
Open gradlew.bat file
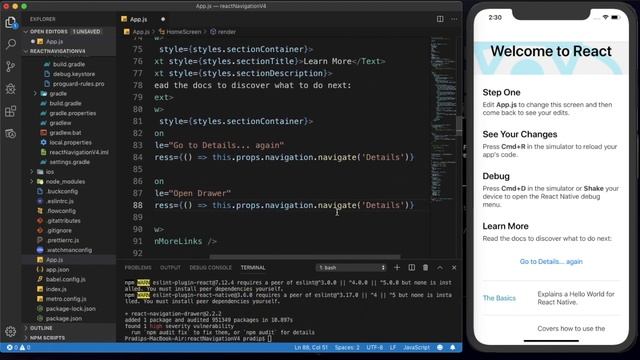[x=65, y=133]
